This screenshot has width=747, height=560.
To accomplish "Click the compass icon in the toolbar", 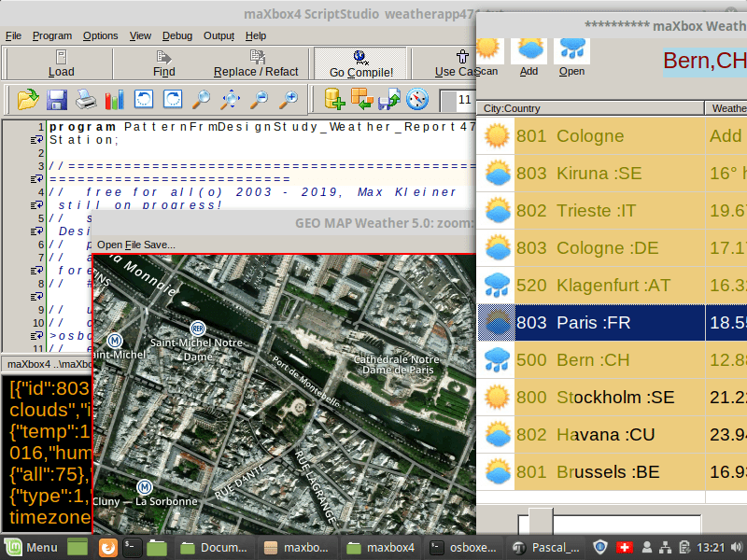I will 417,98.
